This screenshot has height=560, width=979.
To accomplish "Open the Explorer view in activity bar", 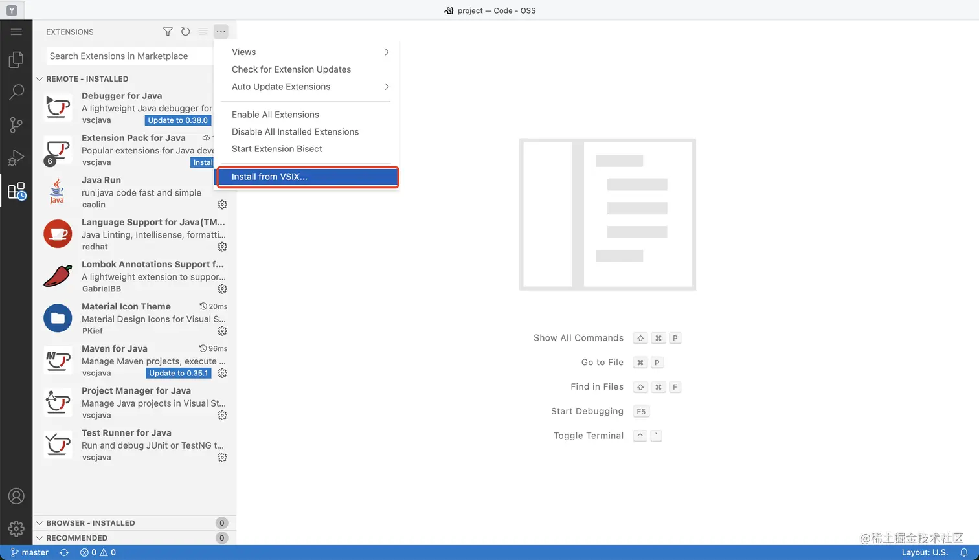I will pos(16,60).
